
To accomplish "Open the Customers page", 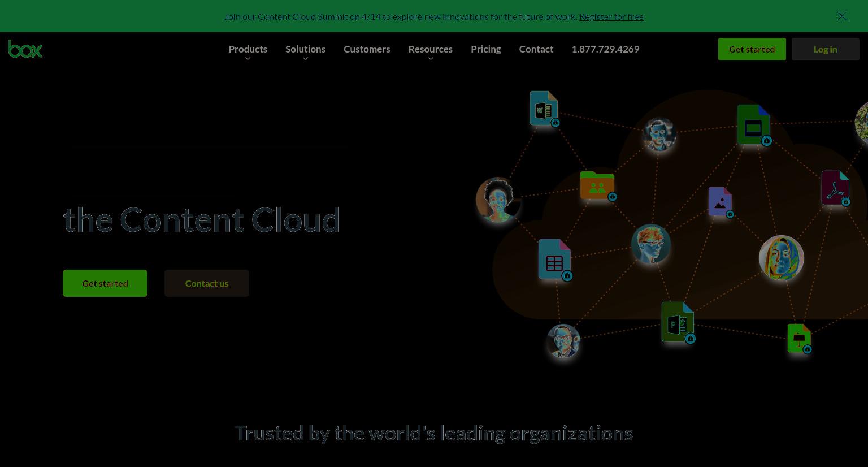I will click(x=367, y=49).
